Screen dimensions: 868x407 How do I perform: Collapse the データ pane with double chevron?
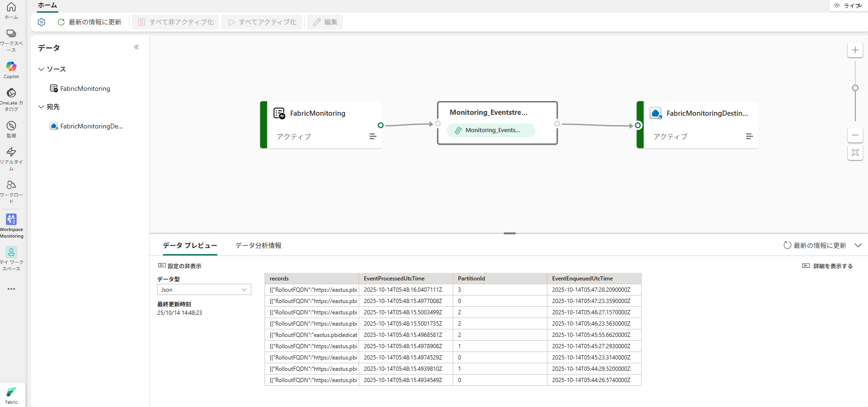pyautogui.click(x=137, y=47)
